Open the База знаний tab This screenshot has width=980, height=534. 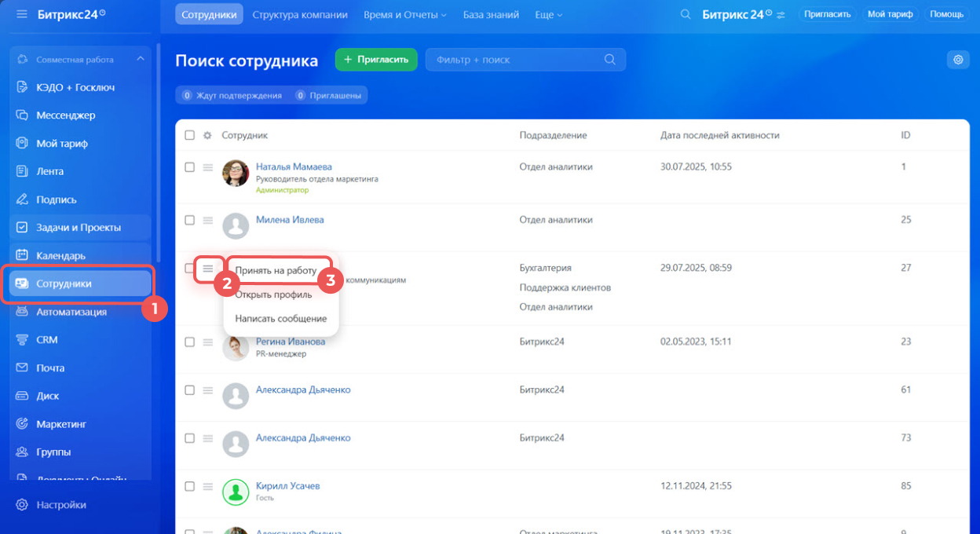click(491, 14)
